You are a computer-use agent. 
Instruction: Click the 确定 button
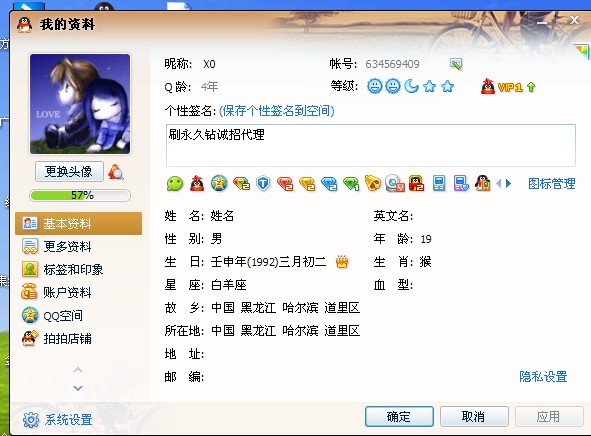coord(399,416)
